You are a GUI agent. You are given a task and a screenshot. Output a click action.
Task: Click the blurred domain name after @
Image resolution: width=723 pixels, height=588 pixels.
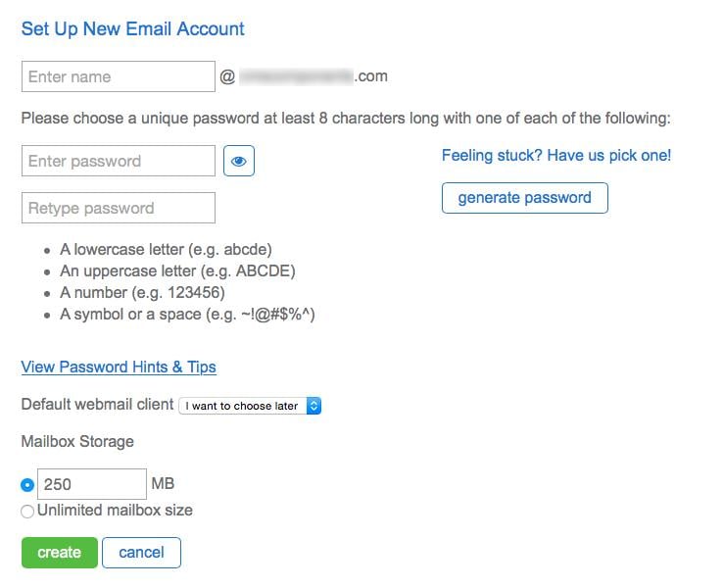(x=297, y=75)
